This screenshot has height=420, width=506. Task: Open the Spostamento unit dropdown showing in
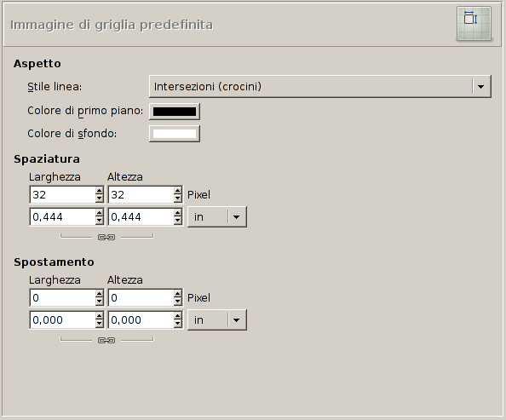[217, 320]
